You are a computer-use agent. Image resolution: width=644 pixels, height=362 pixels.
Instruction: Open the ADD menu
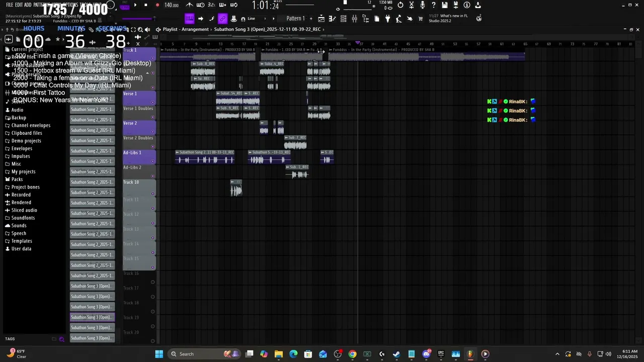(x=28, y=5)
